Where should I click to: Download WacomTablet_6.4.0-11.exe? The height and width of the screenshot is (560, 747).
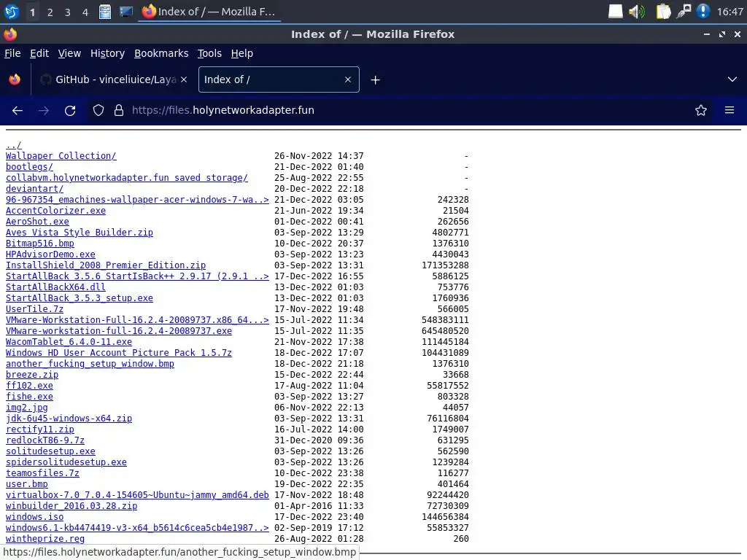tap(69, 342)
